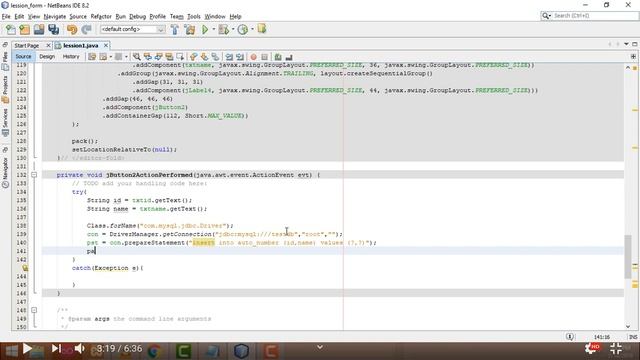640x360 pixels.
Task: Close the lession1.java tab
Action: click(106, 45)
